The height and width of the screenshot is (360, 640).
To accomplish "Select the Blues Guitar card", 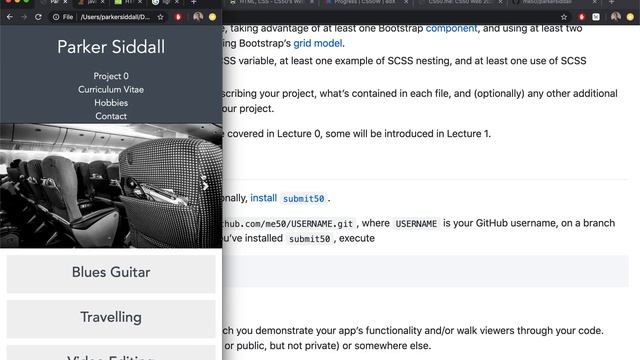I will click(x=111, y=273).
